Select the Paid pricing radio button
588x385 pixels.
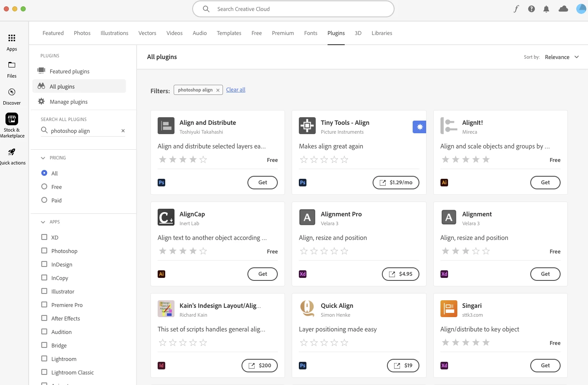(x=44, y=200)
